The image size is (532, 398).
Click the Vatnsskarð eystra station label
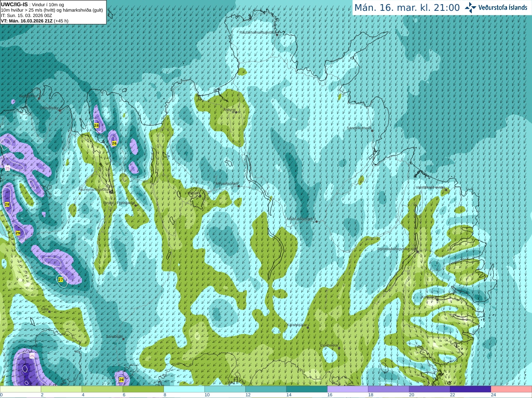pyautogui.click(x=431, y=187)
